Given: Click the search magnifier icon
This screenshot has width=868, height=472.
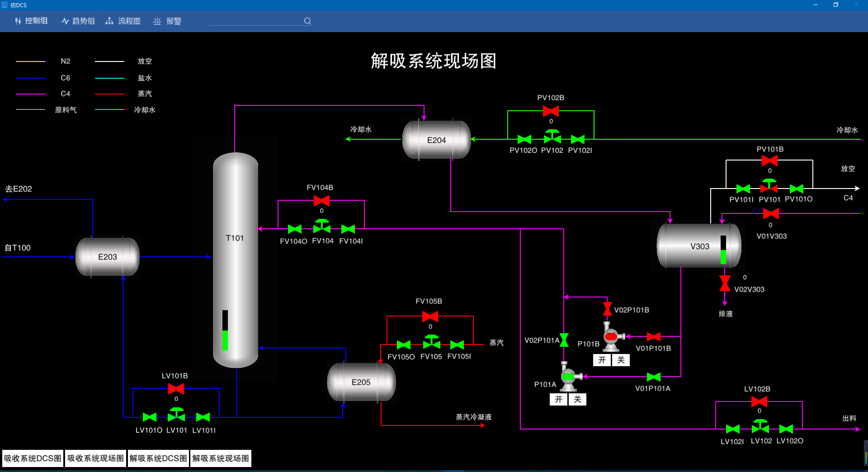Looking at the screenshot, I should click(307, 21).
